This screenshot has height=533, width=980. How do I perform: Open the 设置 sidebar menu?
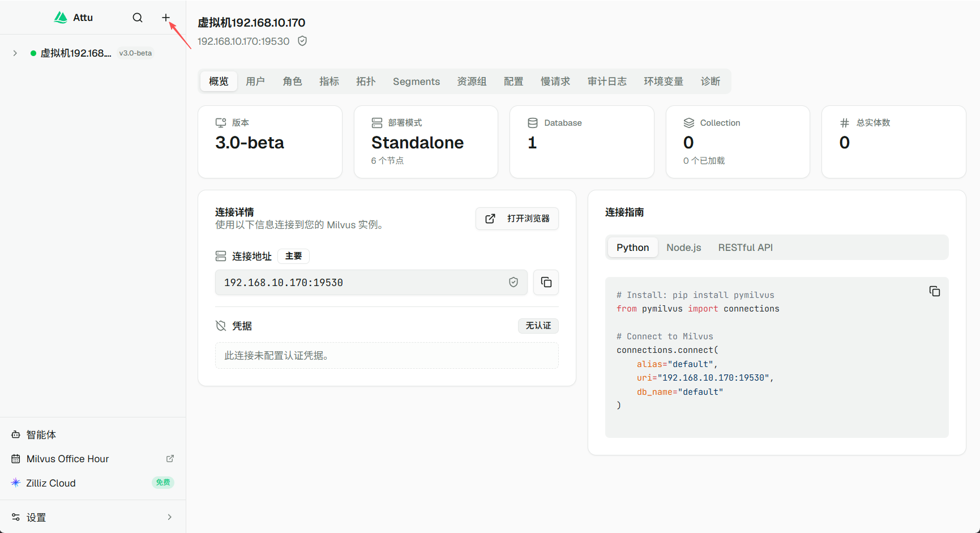[93, 517]
